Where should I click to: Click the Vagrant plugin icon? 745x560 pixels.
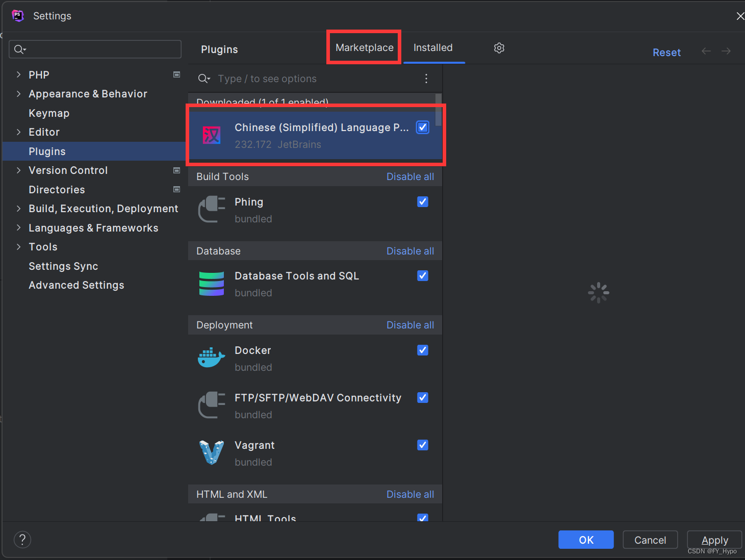212,453
